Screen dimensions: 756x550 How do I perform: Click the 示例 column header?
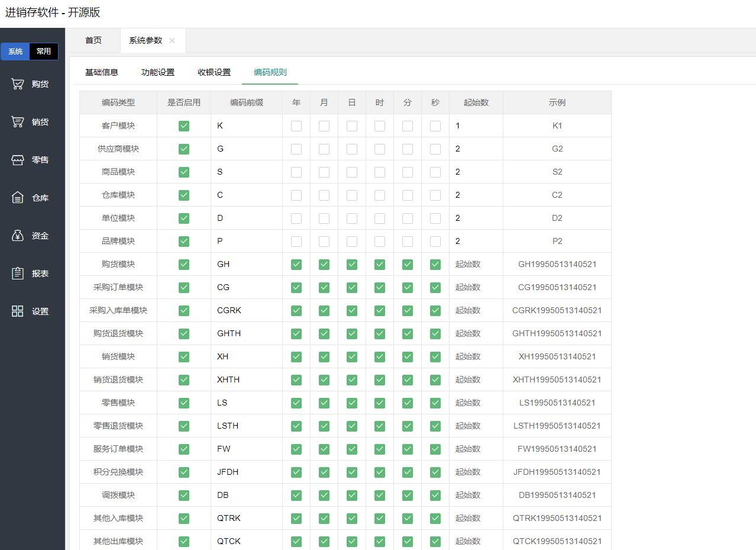pyautogui.click(x=557, y=102)
